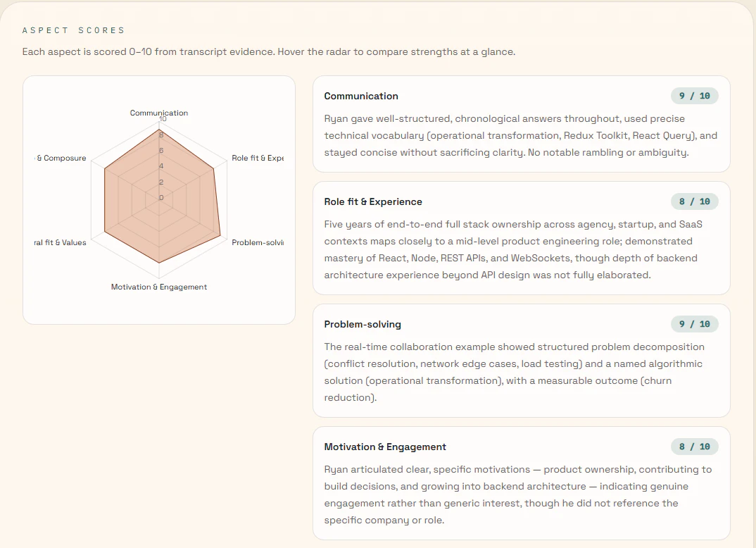Click the Communication label on the radar chart
Image resolution: width=756 pixels, height=548 pixels.
click(x=159, y=113)
